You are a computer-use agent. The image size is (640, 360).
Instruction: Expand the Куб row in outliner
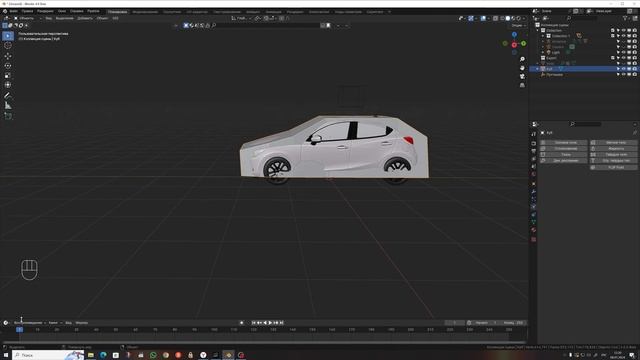pos(538,69)
